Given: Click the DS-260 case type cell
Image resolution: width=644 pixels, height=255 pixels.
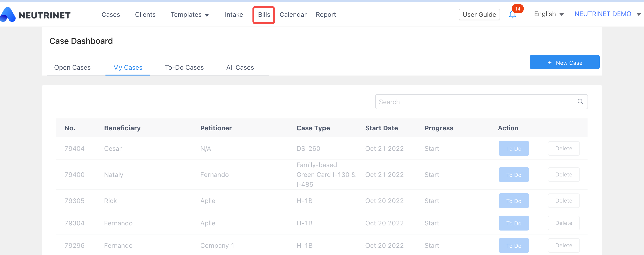Looking at the screenshot, I should (308, 148).
